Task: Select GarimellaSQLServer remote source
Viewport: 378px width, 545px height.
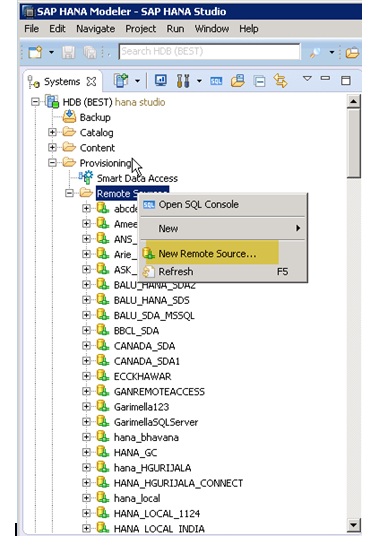Action: click(x=156, y=422)
